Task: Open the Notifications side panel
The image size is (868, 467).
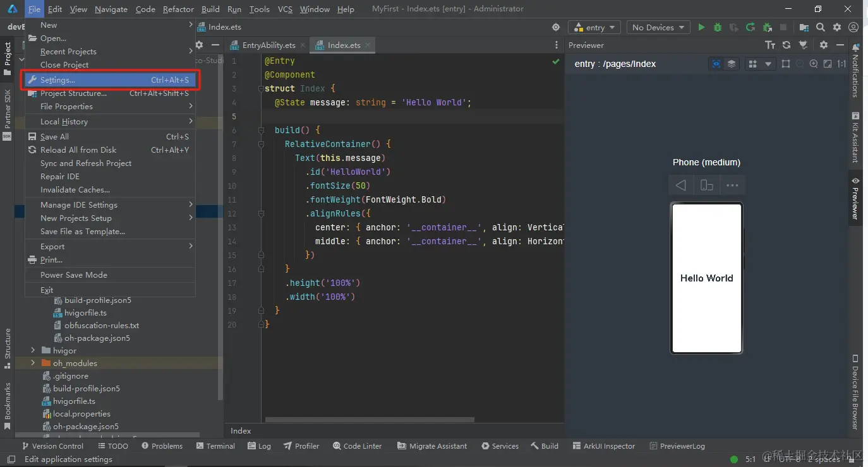Action: pos(855,71)
